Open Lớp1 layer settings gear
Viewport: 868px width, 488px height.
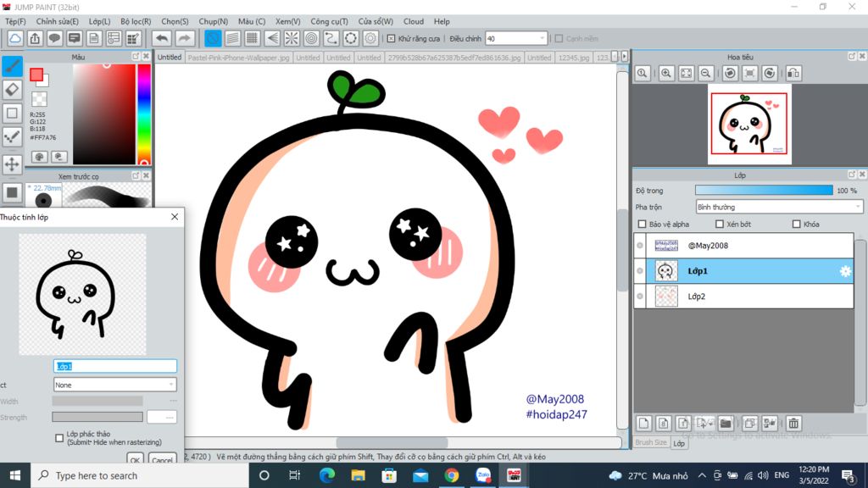click(x=845, y=271)
